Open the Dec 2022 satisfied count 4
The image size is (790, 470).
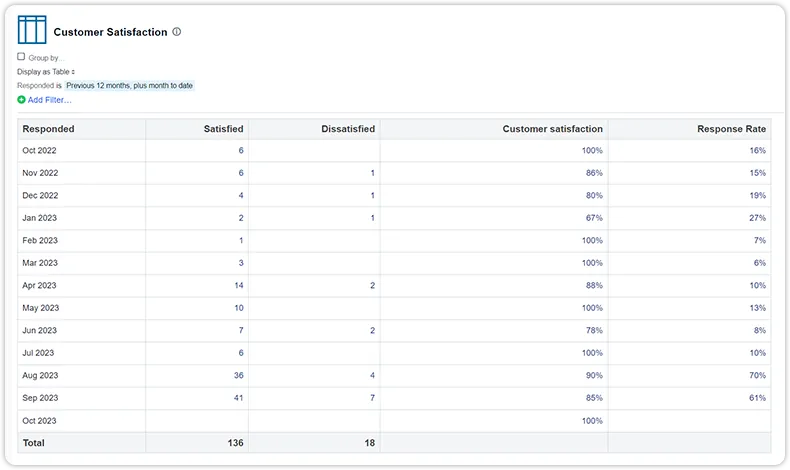coord(241,195)
